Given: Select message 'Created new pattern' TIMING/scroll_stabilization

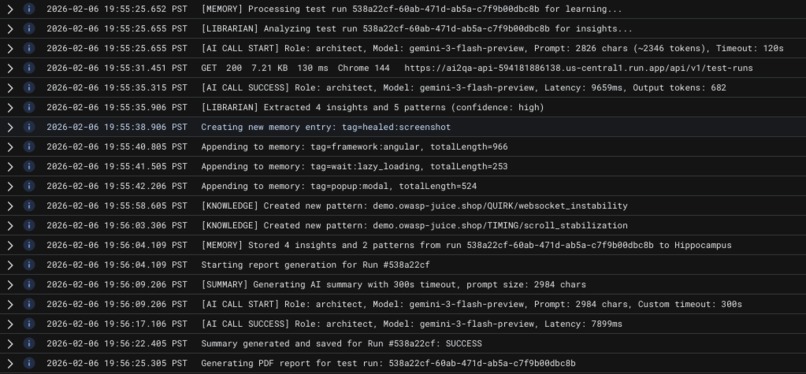Looking at the screenshot, I should click(414, 226).
